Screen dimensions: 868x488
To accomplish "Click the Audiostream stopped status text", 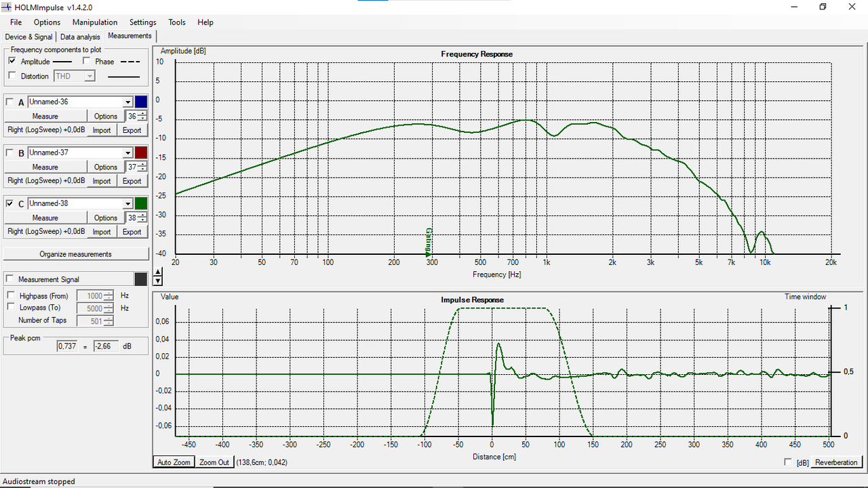I will (39, 481).
